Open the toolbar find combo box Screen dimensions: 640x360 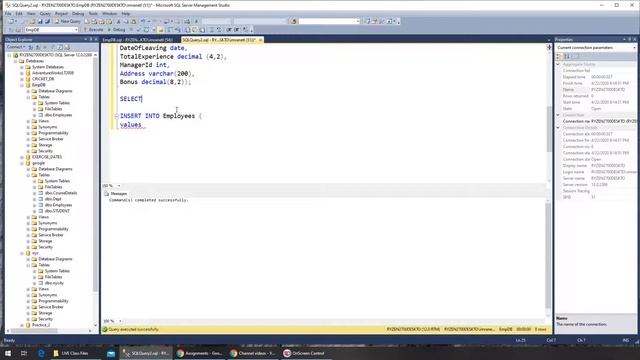click(329, 21)
